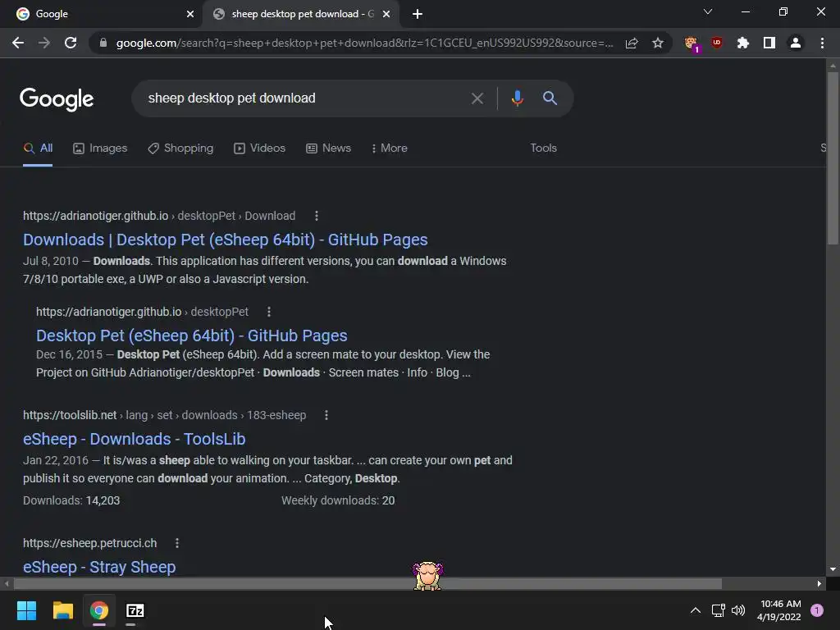840x630 pixels.
Task: Click 'Downloads: 14,203' text
Action: coord(71,500)
